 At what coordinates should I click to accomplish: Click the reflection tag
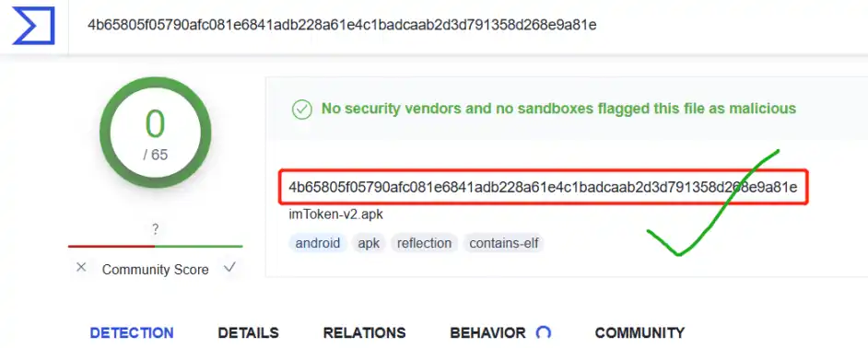(x=424, y=243)
